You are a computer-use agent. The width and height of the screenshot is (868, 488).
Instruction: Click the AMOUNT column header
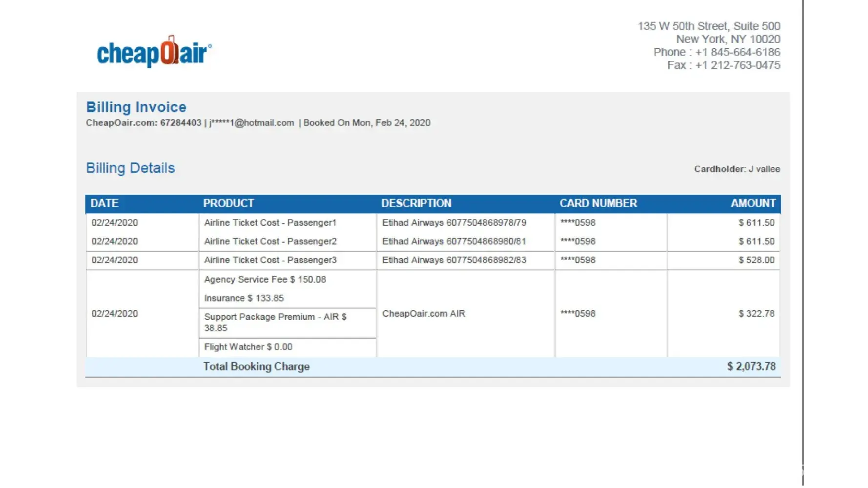[753, 203]
